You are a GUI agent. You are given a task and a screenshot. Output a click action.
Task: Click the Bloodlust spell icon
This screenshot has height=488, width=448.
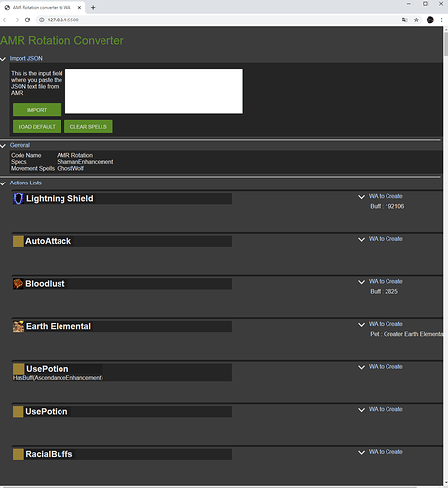(19, 284)
